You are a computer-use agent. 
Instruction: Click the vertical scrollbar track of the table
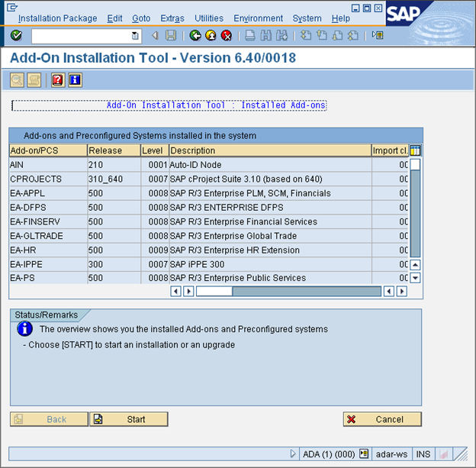click(x=415, y=214)
